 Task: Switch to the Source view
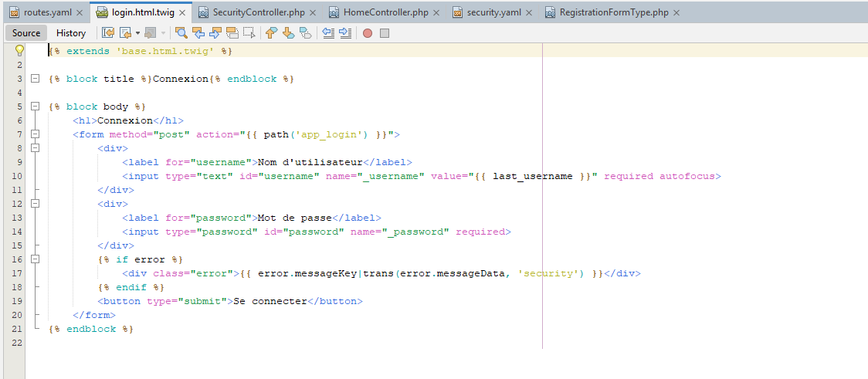[x=26, y=33]
